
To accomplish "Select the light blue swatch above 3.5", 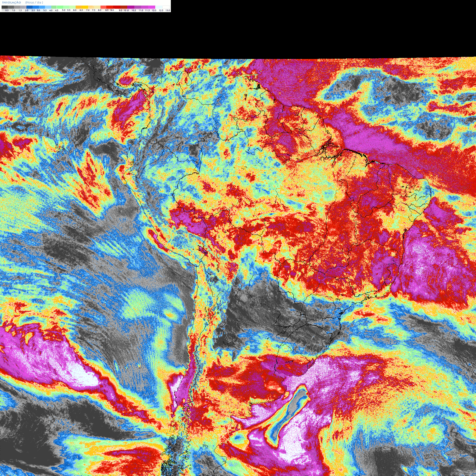I will tap(48, 7).
